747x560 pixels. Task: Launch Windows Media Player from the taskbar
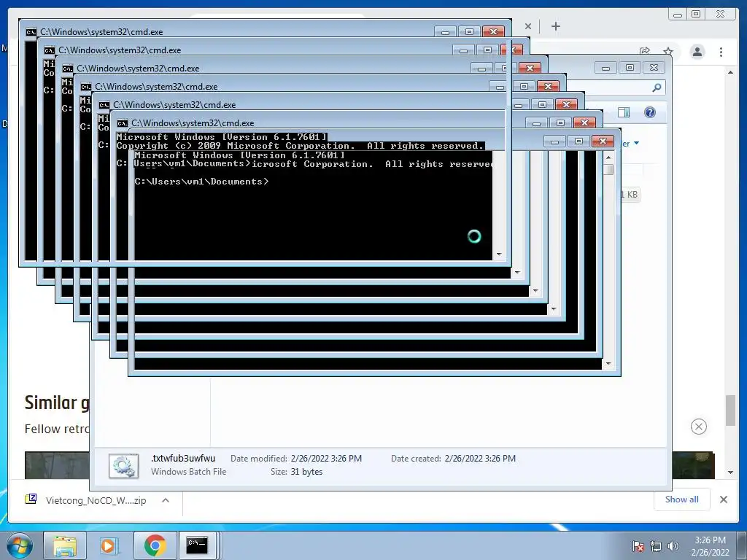point(109,545)
